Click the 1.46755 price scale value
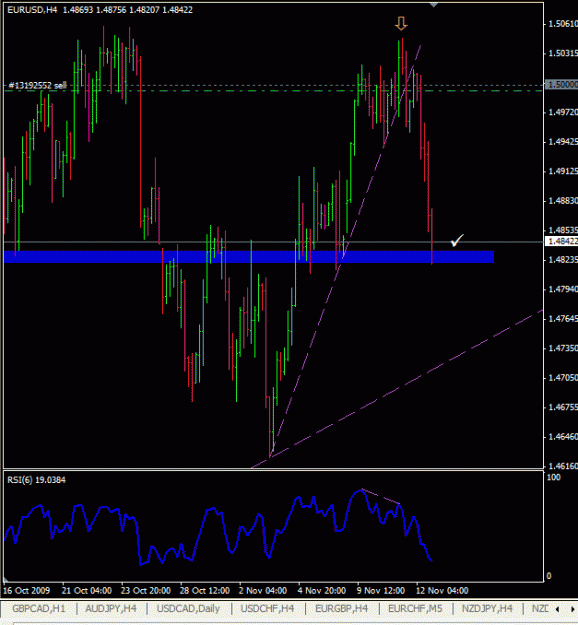This screenshot has width=578, height=625. click(563, 407)
